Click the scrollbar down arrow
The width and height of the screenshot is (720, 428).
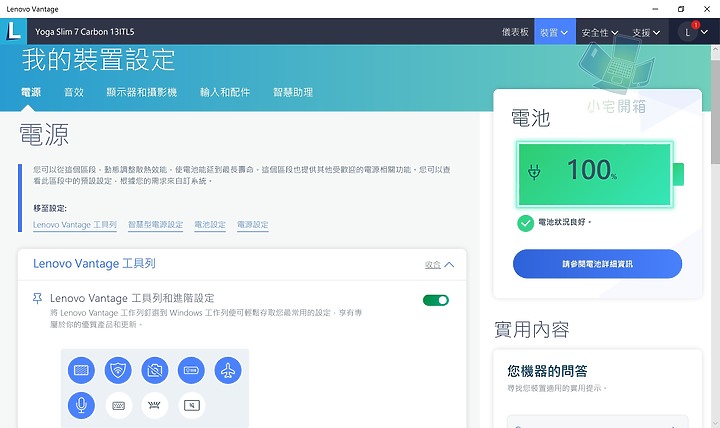[x=715, y=423]
